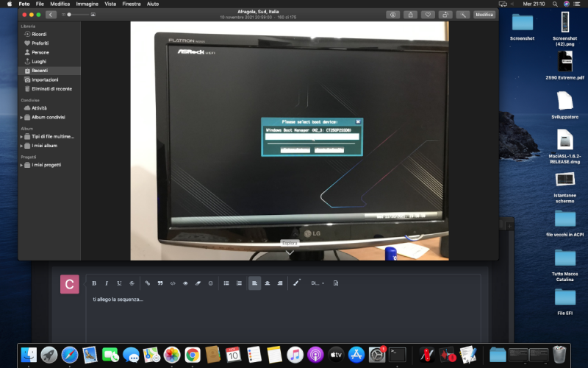Expand Tipi di file multimediali
This screenshot has width=588, height=368.
pos(21,137)
